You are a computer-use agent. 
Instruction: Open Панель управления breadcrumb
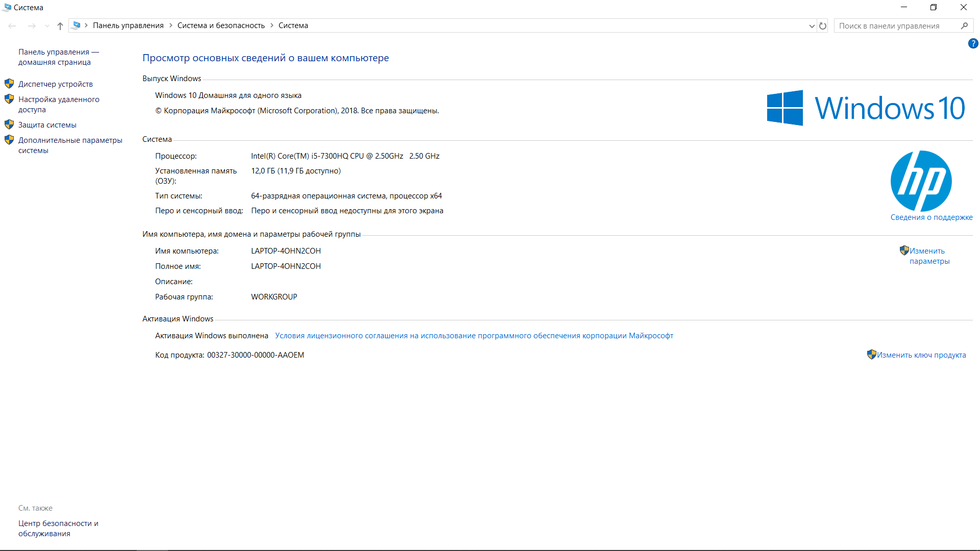click(128, 26)
